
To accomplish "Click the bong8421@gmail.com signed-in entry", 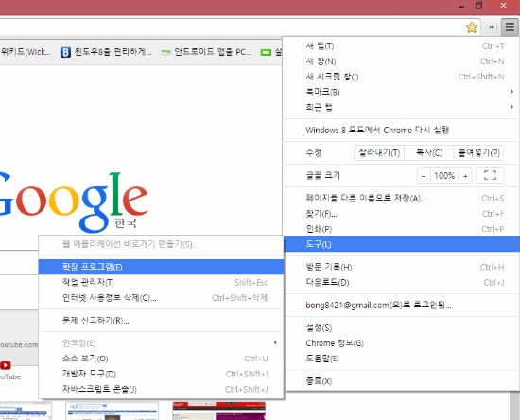I will click(401, 305).
